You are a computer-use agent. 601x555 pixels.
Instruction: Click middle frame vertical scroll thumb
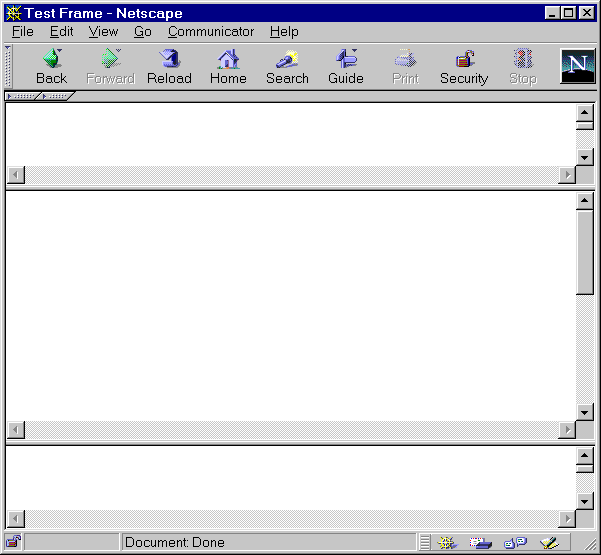click(x=585, y=252)
